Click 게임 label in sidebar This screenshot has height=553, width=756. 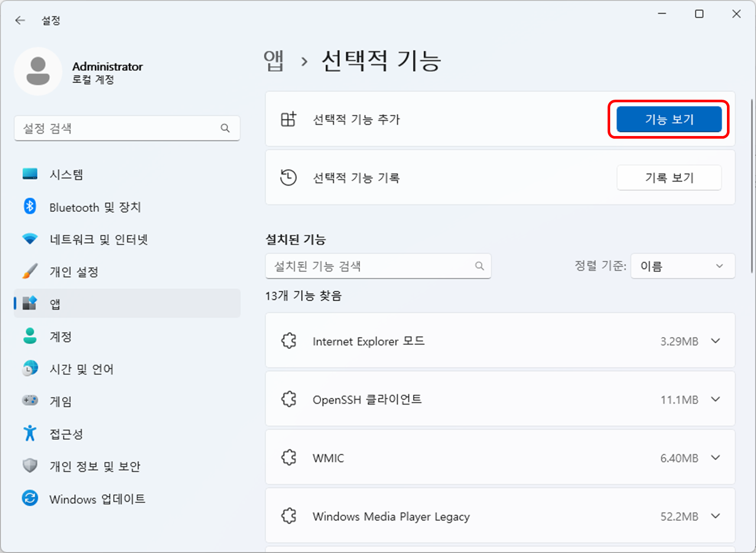click(61, 401)
